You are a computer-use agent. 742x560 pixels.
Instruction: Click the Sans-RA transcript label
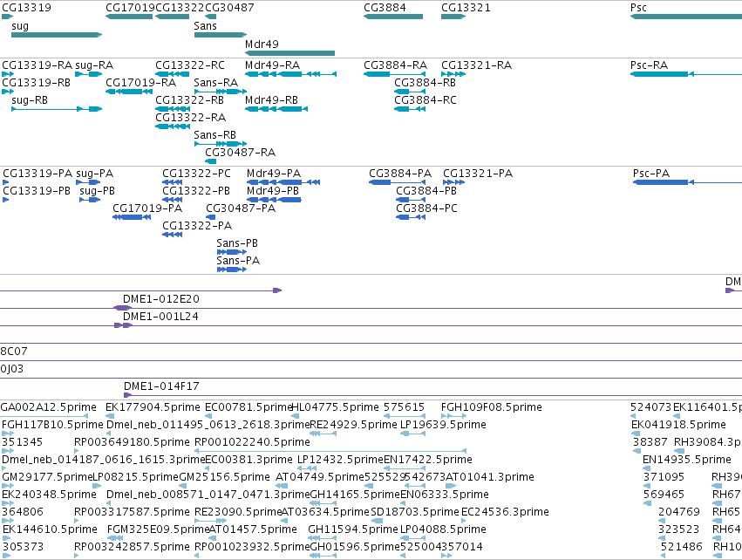coord(215,83)
